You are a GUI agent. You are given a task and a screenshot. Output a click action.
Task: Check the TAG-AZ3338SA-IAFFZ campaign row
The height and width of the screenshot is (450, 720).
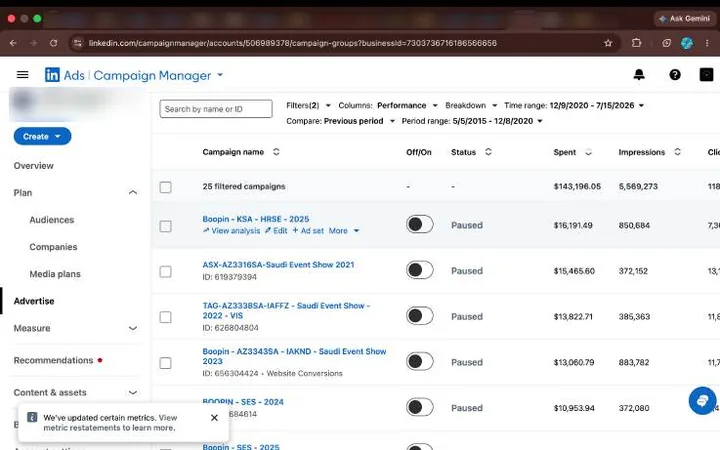click(x=165, y=317)
